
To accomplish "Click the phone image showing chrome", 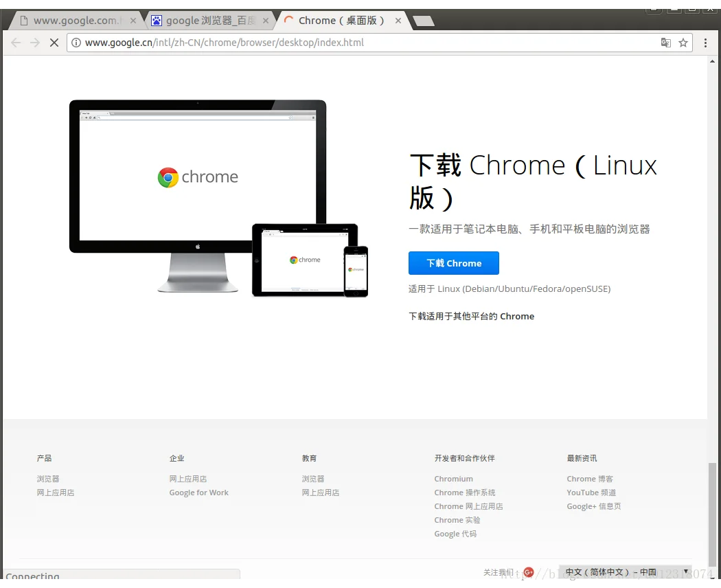I will point(356,271).
